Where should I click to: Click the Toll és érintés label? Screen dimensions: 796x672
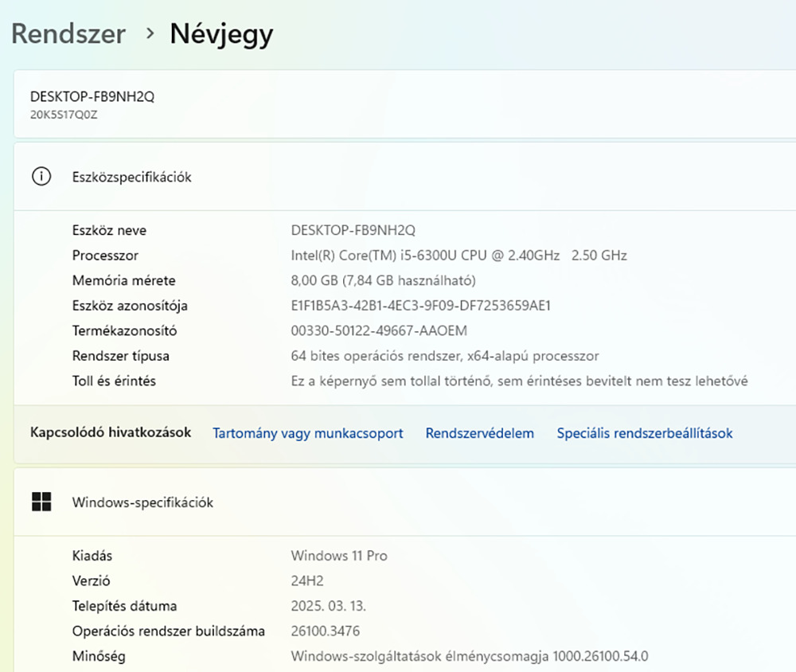coord(114,381)
